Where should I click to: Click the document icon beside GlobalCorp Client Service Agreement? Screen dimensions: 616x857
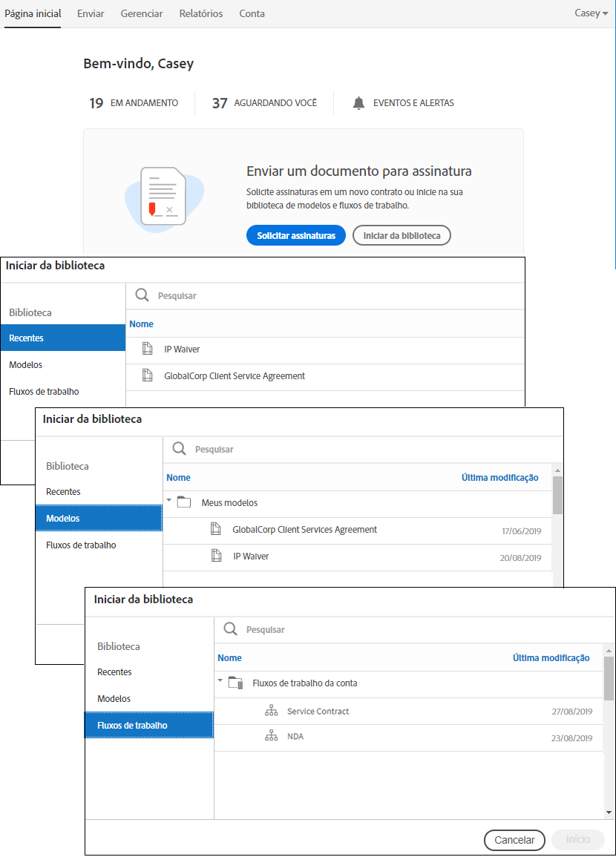click(x=148, y=376)
